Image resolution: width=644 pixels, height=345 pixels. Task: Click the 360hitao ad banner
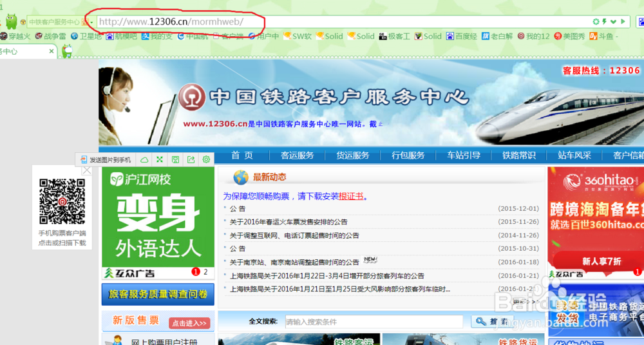pyautogui.click(x=596, y=218)
